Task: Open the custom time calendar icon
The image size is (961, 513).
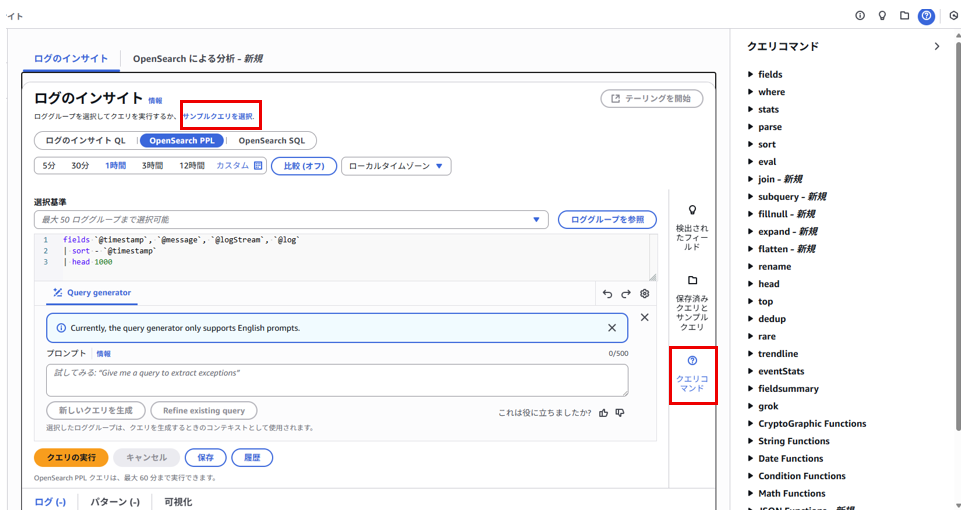Action: [x=258, y=165]
